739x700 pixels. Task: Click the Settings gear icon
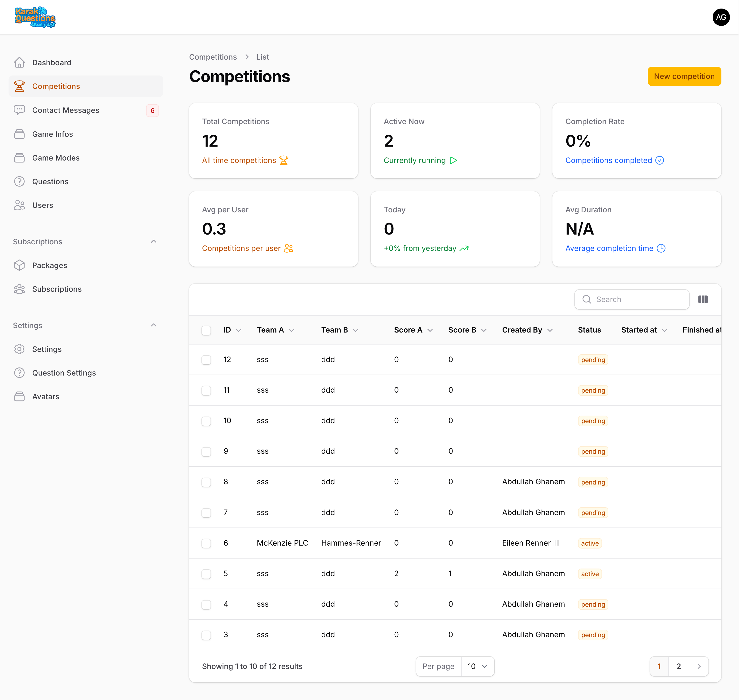click(19, 349)
